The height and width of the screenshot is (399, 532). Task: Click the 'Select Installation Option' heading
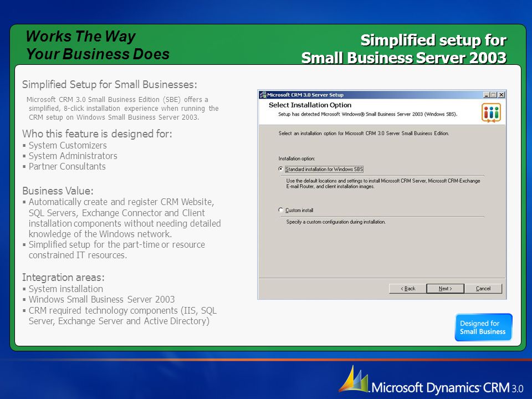pos(310,105)
